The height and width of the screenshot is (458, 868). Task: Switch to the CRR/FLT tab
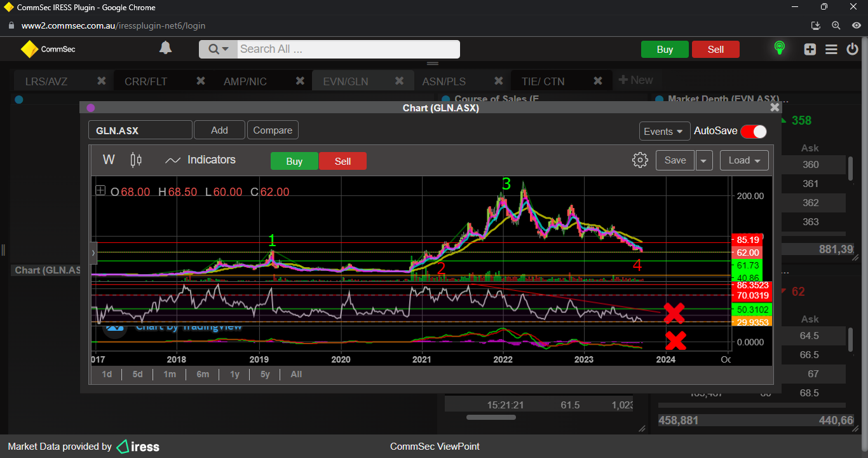[x=146, y=81]
